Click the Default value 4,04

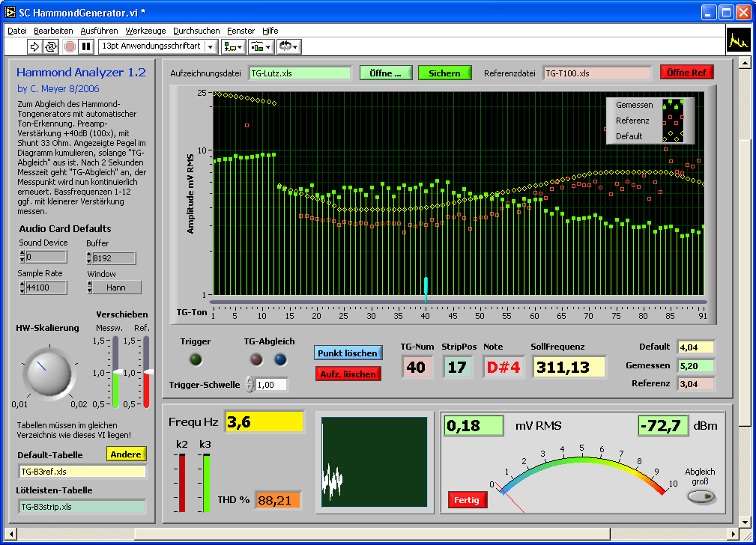pos(695,347)
